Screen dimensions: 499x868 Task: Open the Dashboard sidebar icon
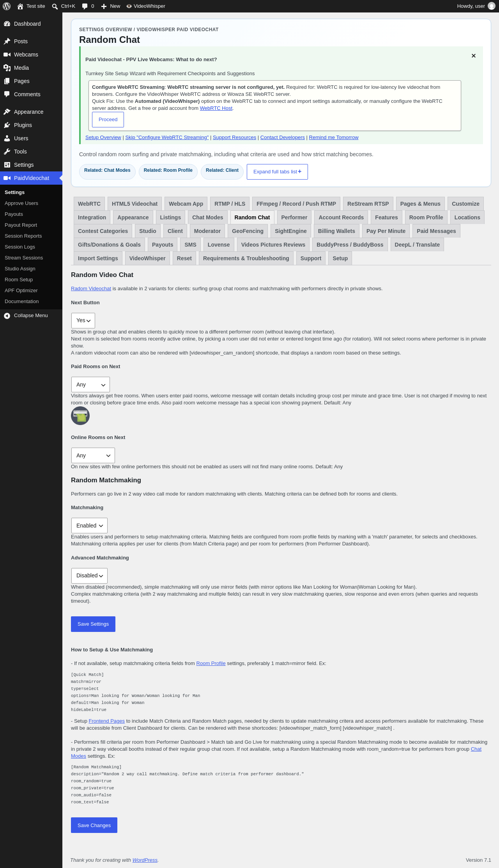(7, 24)
